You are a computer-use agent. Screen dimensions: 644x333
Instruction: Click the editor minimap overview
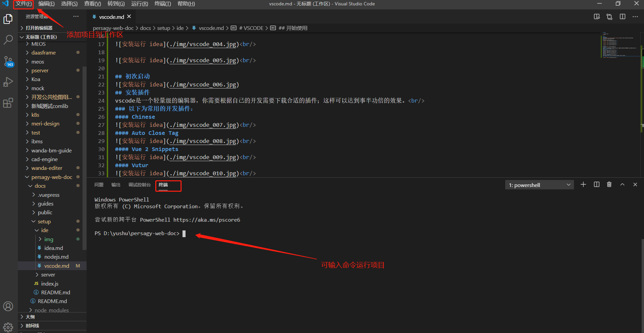[x=619, y=45]
